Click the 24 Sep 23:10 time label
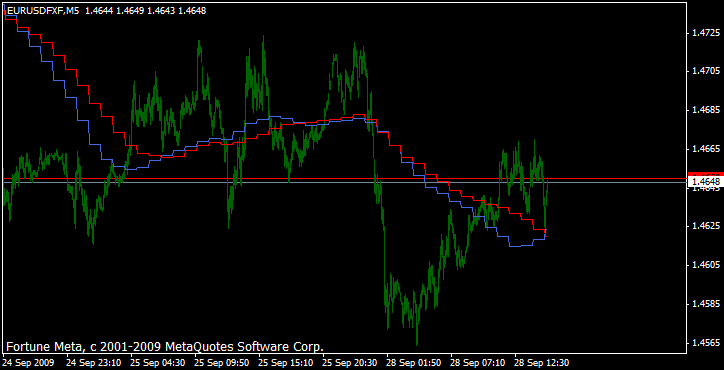This screenshot has width=724, height=370. (x=94, y=362)
